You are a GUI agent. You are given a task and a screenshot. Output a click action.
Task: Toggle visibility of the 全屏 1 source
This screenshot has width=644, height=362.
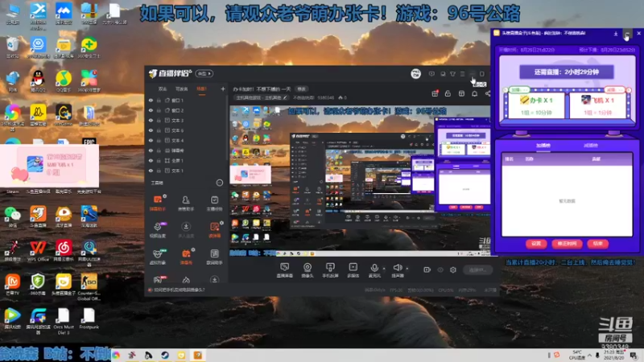(x=151, y=160)
